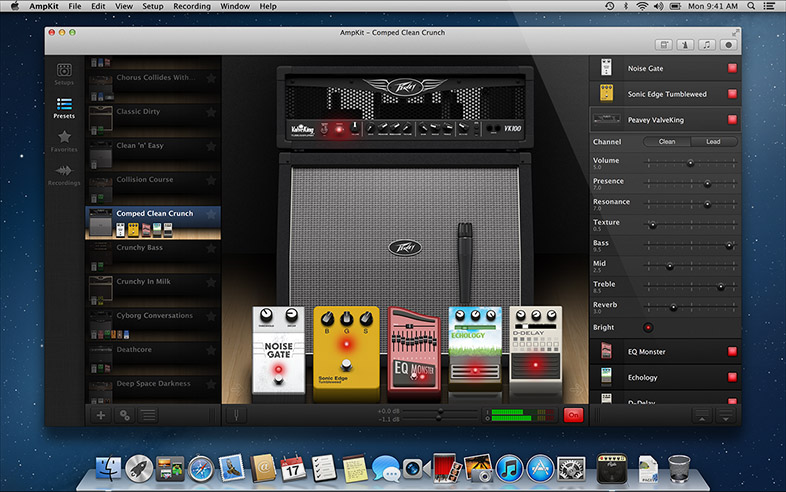786x492 pixels.
Task: Open the Edit menu
Action: tap(98, 6)
